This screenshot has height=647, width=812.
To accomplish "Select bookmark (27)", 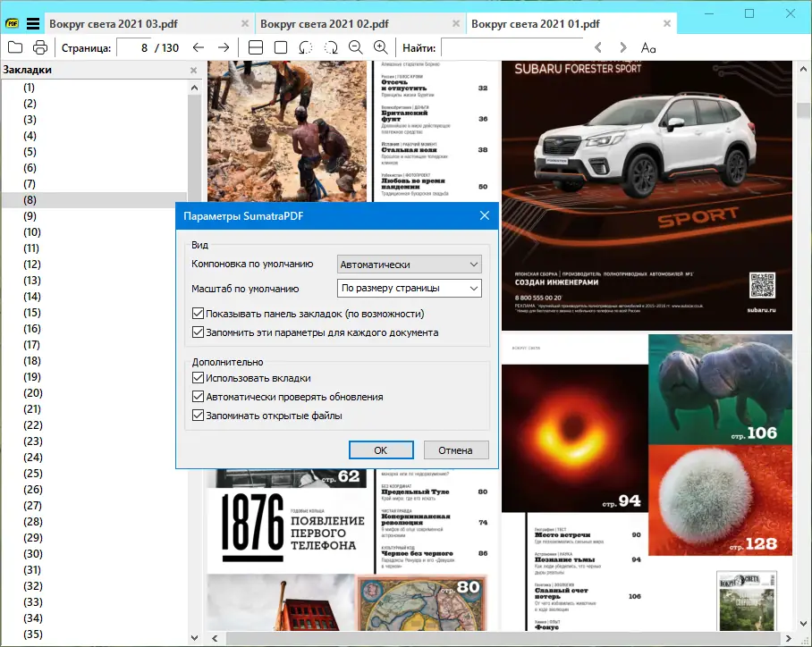I will tap(33, 505).
